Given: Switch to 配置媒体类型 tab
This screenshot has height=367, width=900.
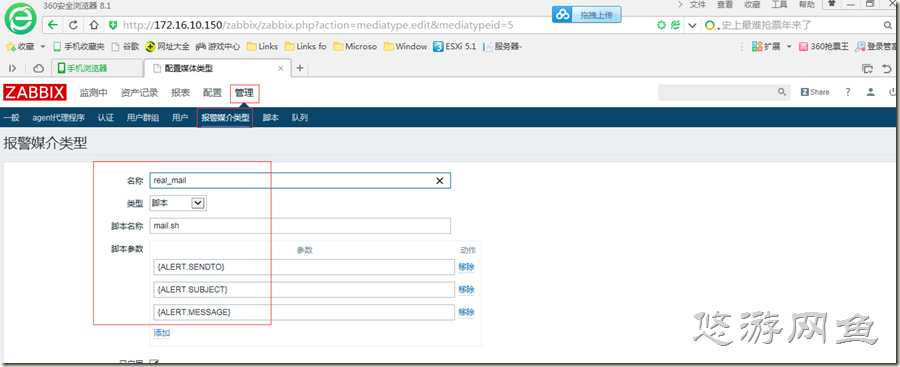Looking at the screenshot, I should 217,68.
